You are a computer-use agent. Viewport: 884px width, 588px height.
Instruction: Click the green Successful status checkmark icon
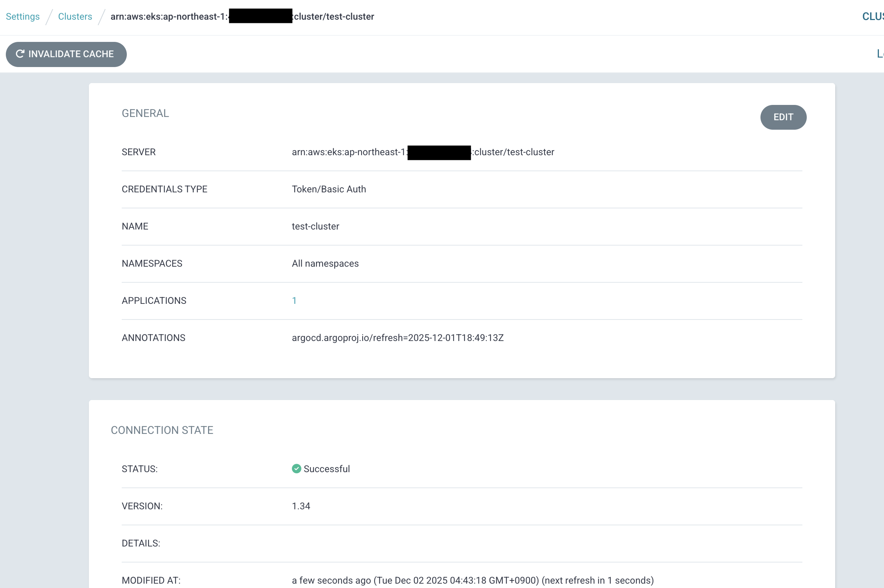tap(296, 469)
